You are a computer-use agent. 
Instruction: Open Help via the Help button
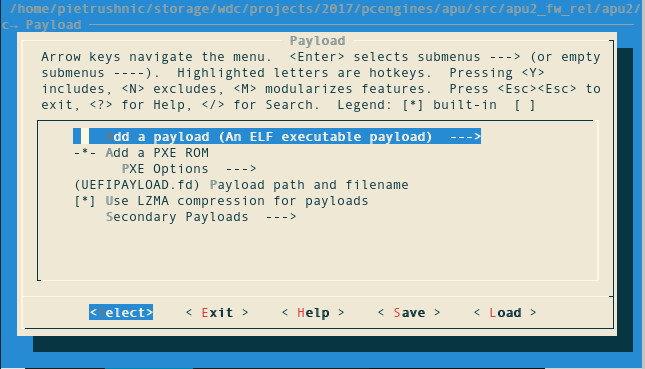click(313, 313)
